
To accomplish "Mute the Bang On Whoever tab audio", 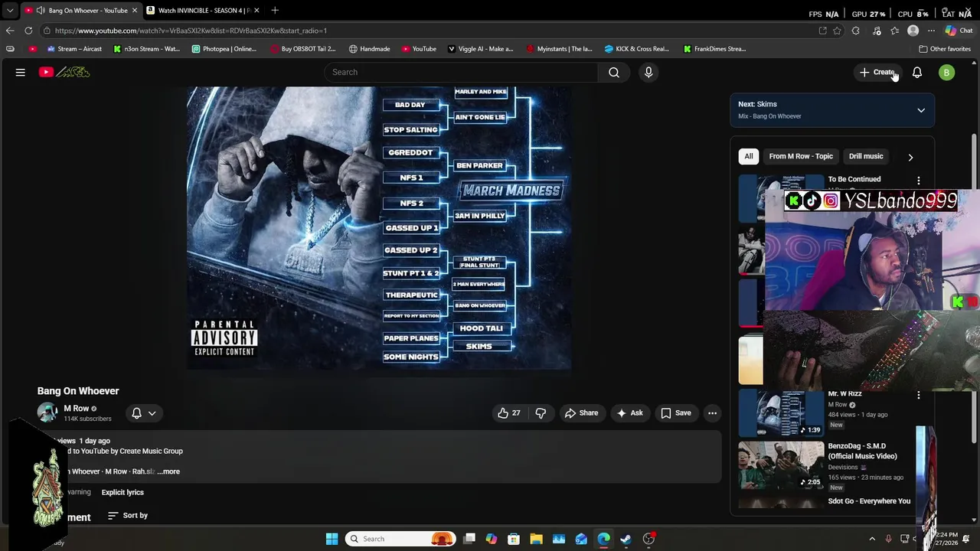I will coord(40,11).
